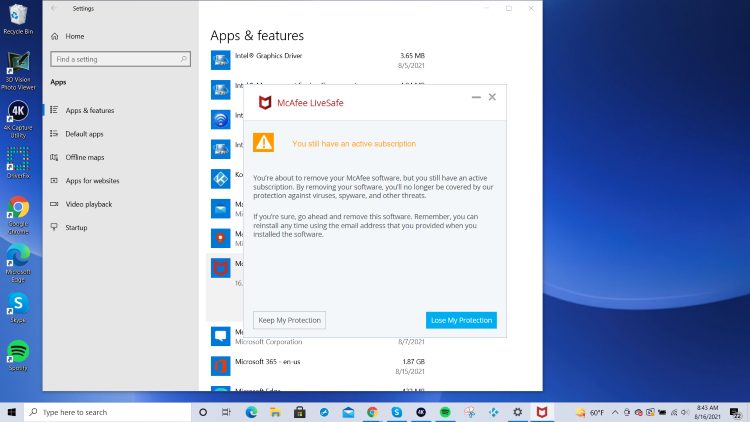Focus the Find a setting search box
Viewport: 750px width, 422px height.
pos(121,59)
